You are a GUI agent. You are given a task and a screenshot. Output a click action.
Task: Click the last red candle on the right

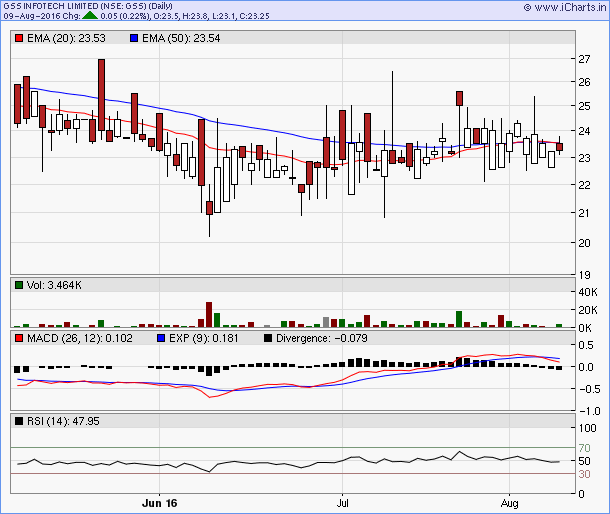click(559, 147)
